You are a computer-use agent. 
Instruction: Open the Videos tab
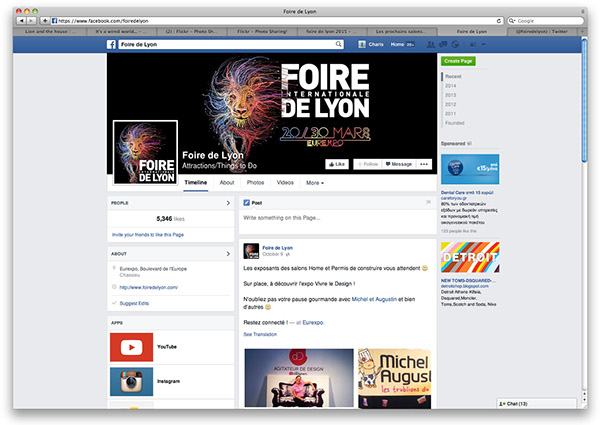pyautogui.click(x=285, y=183)
